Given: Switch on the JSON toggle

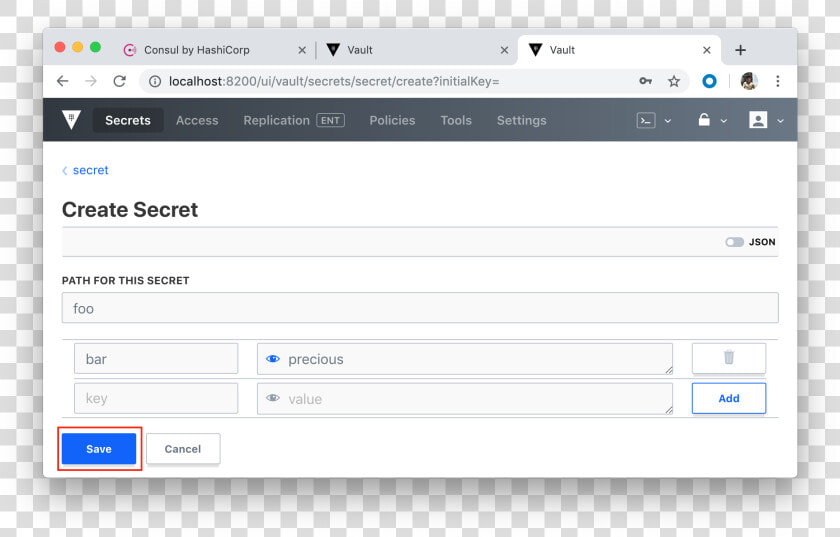Looking at the screenshot, I should click(734, 242).
